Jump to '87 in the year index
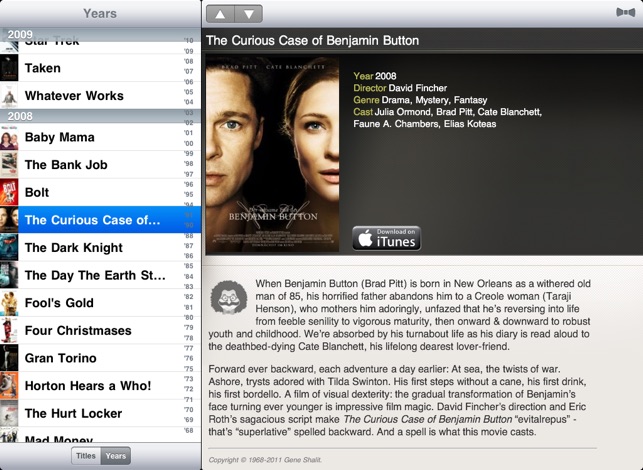 [189, 246]
